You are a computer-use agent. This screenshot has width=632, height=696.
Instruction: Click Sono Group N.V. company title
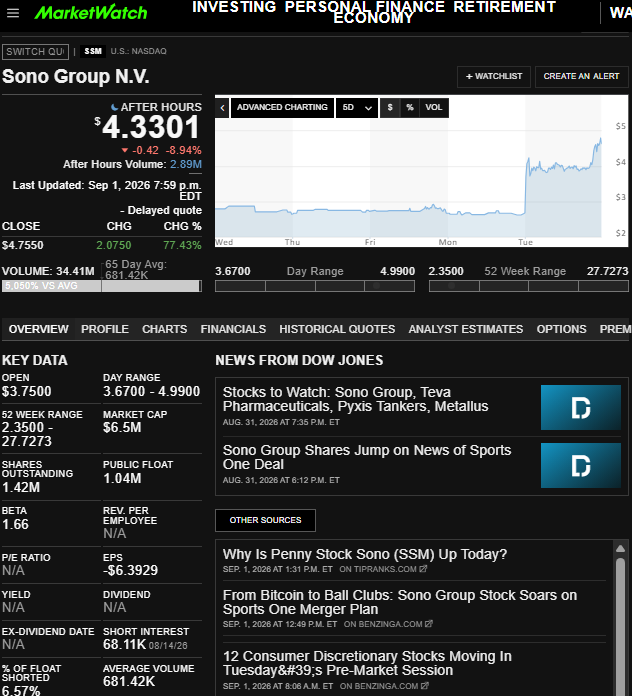pos(76,76)
